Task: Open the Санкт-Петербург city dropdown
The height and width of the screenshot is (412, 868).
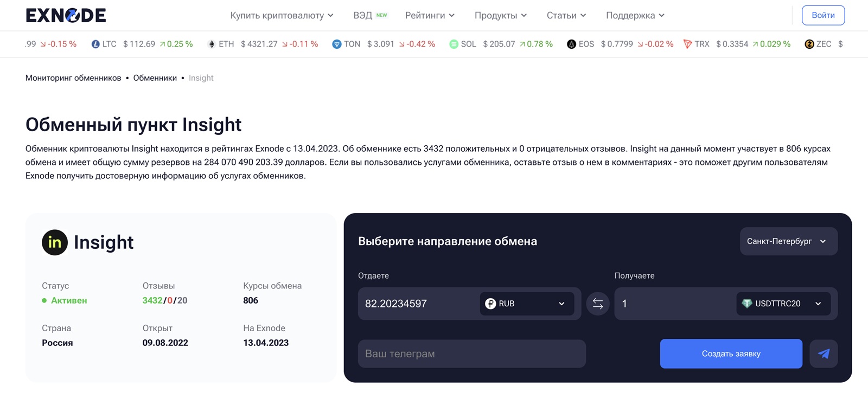Action: pos(788,241)
